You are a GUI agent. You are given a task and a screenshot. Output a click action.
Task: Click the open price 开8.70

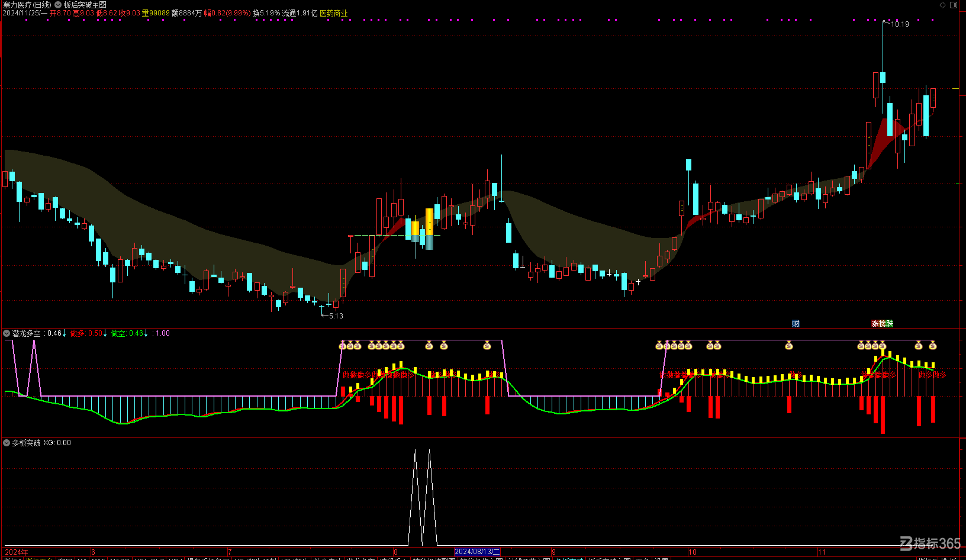60,13
